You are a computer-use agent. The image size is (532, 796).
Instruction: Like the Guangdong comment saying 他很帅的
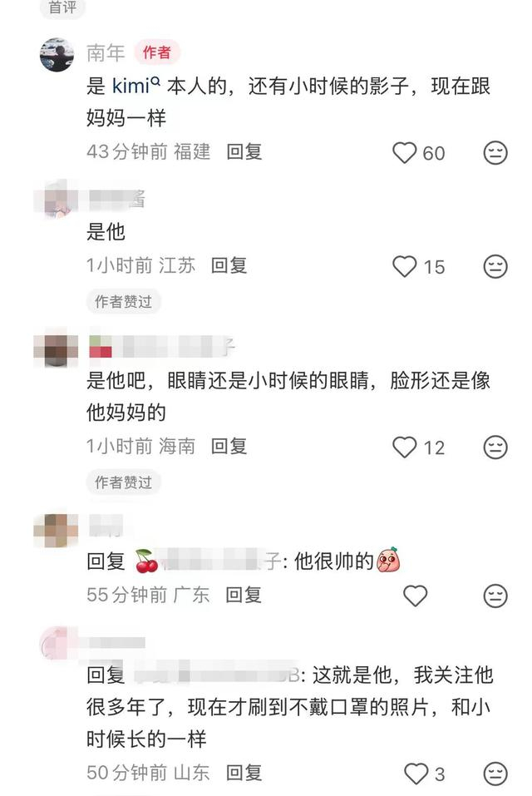tap(415, 596)
